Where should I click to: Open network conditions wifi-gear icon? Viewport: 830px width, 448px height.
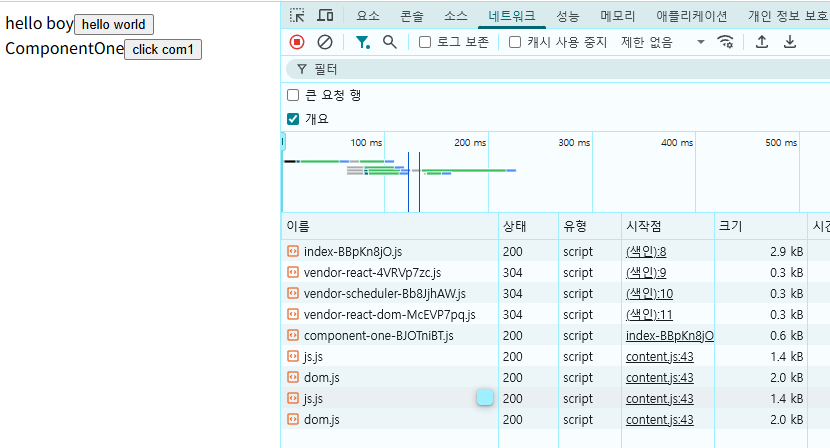click(x=725, y=42)
